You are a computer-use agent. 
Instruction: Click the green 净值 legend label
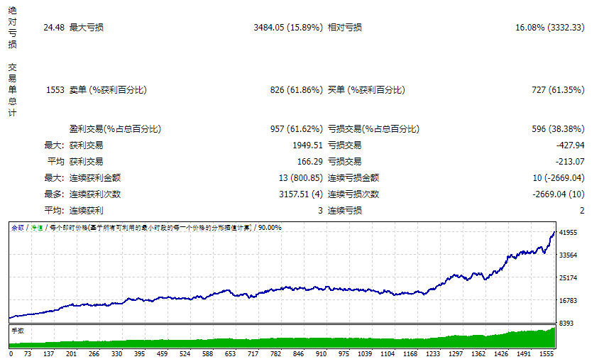[x=37, y=228]
